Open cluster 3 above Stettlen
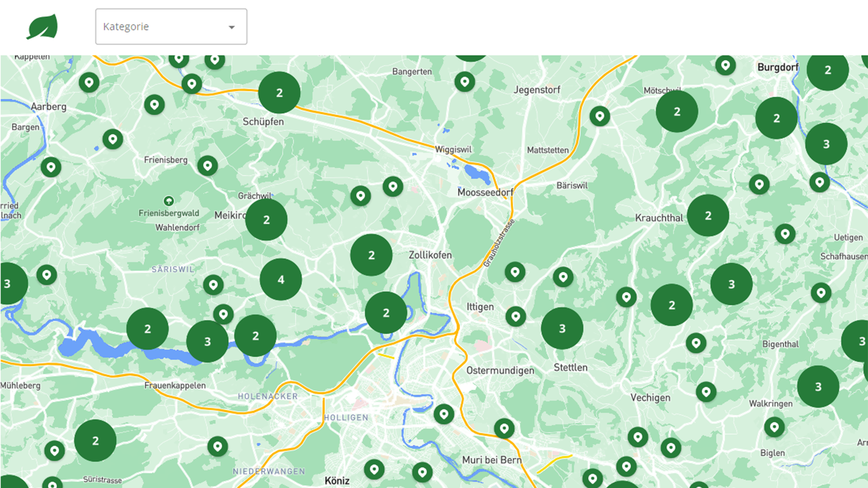This screenshot has width=868, height=488. click(562, 328)
